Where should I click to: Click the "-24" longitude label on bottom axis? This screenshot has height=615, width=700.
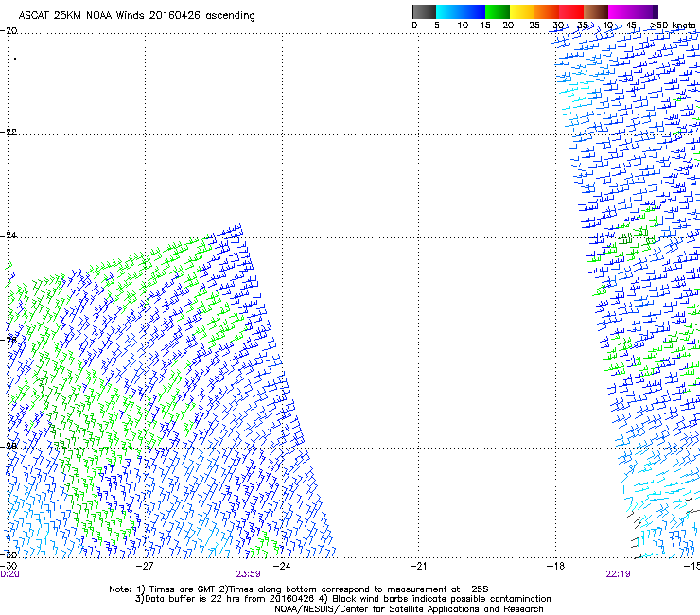pos(282,567)
